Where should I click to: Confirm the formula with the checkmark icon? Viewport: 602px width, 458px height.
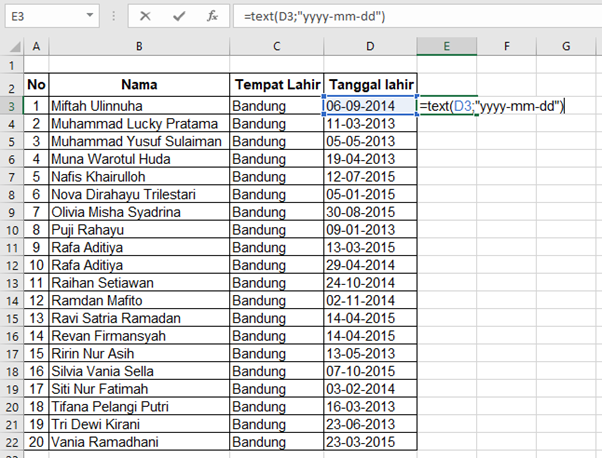pyautogui.click(x=179, y=16)
